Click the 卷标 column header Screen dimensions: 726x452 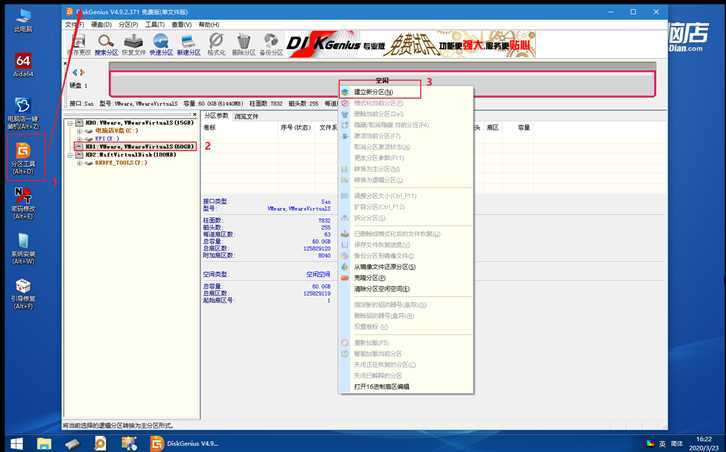(x=209, y=127)
